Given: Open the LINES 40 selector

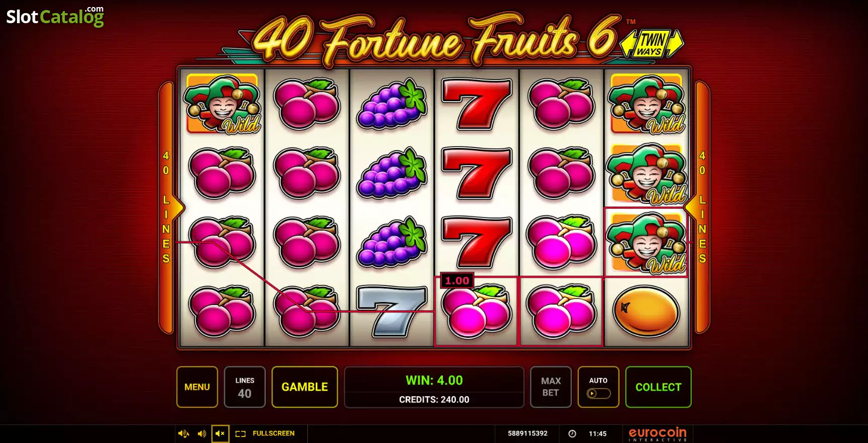Looking at the screenshot, I should click(x=244, y=387).
